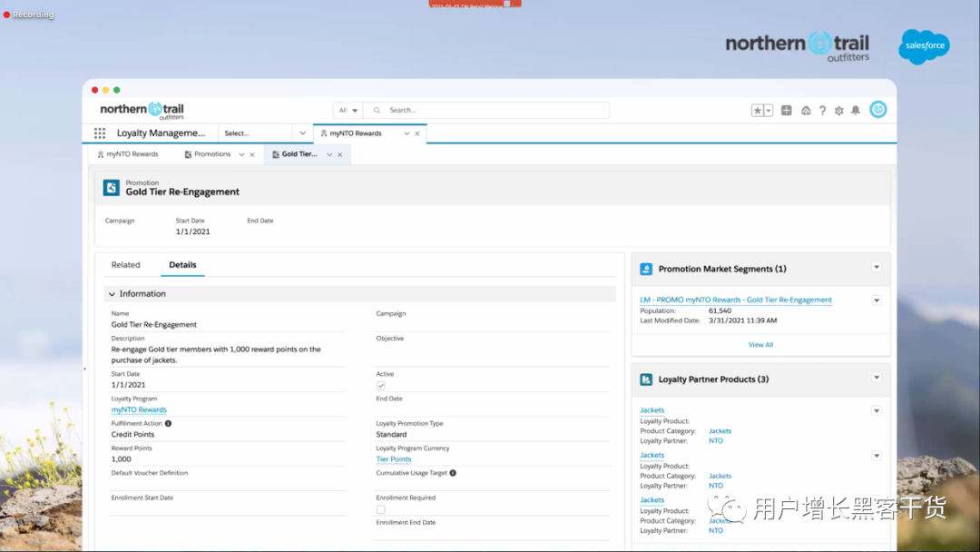This screenshot has height=552, width=980.
Task: Open the Loyalty Partner Products panel menu arrow
Action: coord(877,378)
